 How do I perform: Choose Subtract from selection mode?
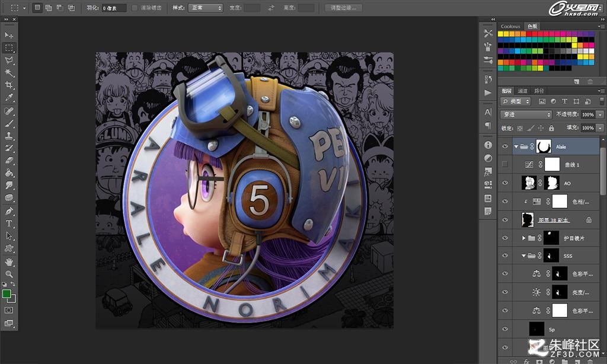pos(60,8)
